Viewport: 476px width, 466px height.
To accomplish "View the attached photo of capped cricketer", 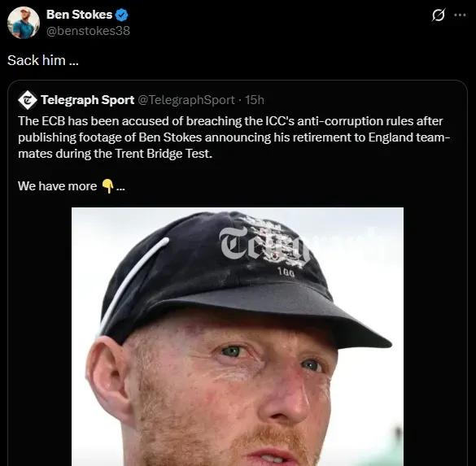I will coord(238,337).
